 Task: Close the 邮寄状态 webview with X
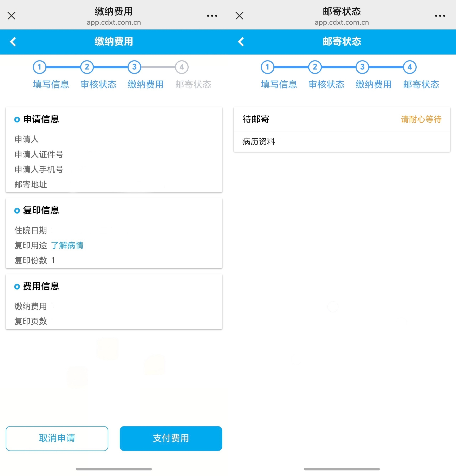coord(239,16)
